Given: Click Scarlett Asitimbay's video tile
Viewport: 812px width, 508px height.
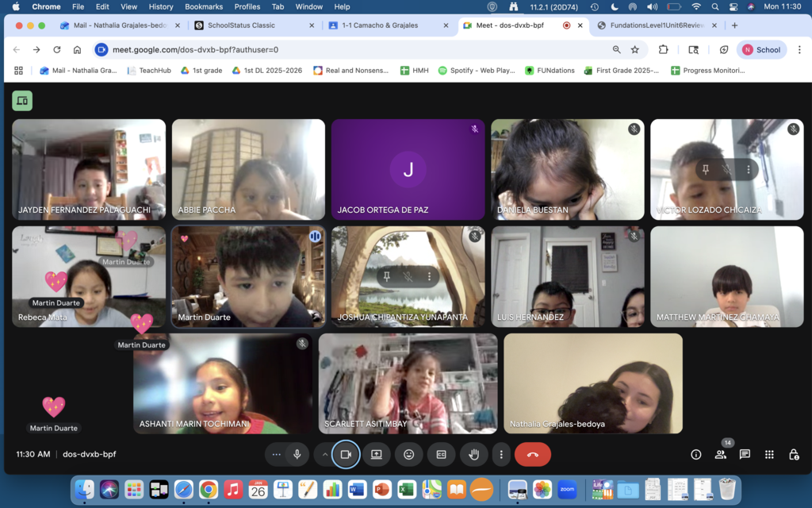Looking at the screenshot, I should 408,383.
